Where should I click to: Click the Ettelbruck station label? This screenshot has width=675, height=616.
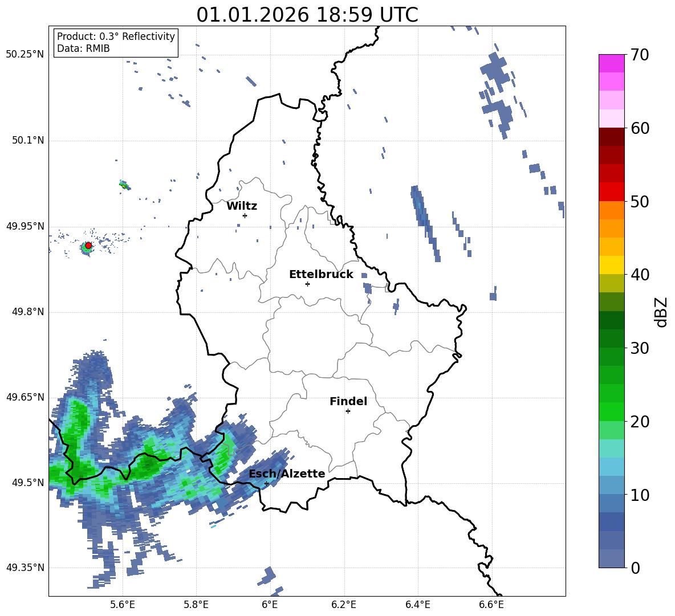(321, 275)
